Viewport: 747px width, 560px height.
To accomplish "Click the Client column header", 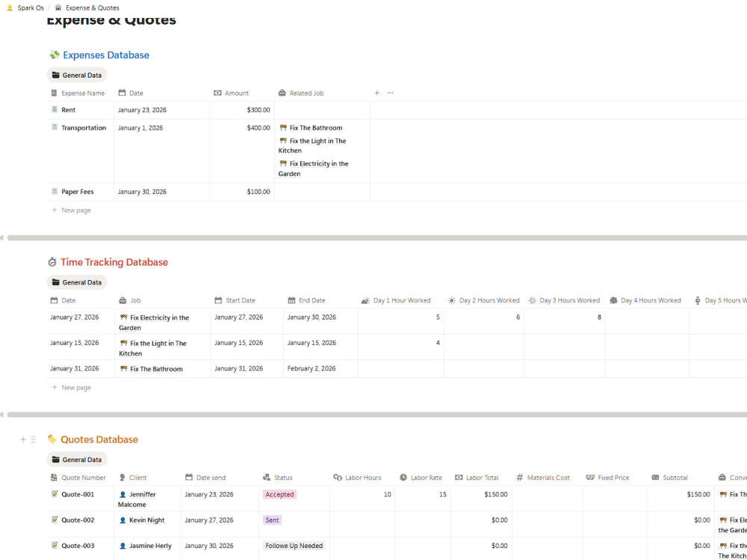I will pyautogui.click(x=133, y=478).
